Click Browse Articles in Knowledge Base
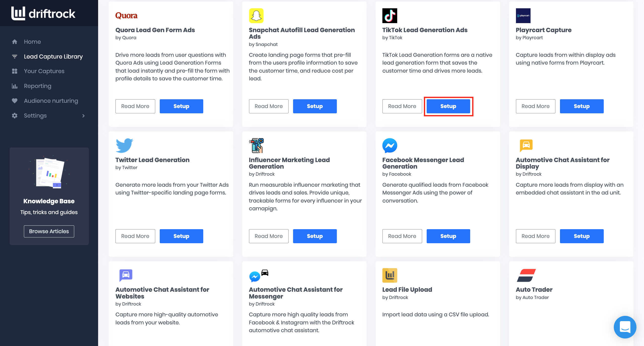Screen dimensions: 644x346 [x=49, y=231]
